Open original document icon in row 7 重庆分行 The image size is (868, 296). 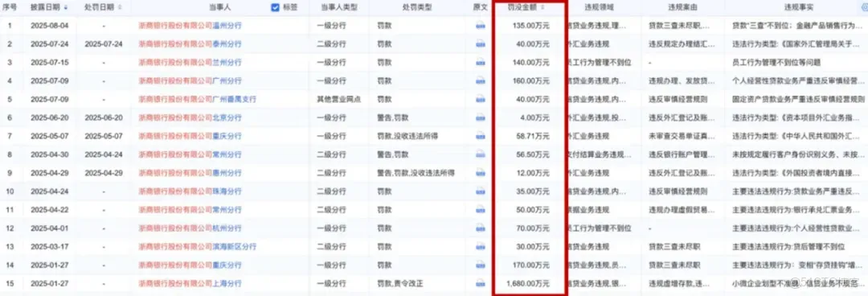[x=481, y=136]
